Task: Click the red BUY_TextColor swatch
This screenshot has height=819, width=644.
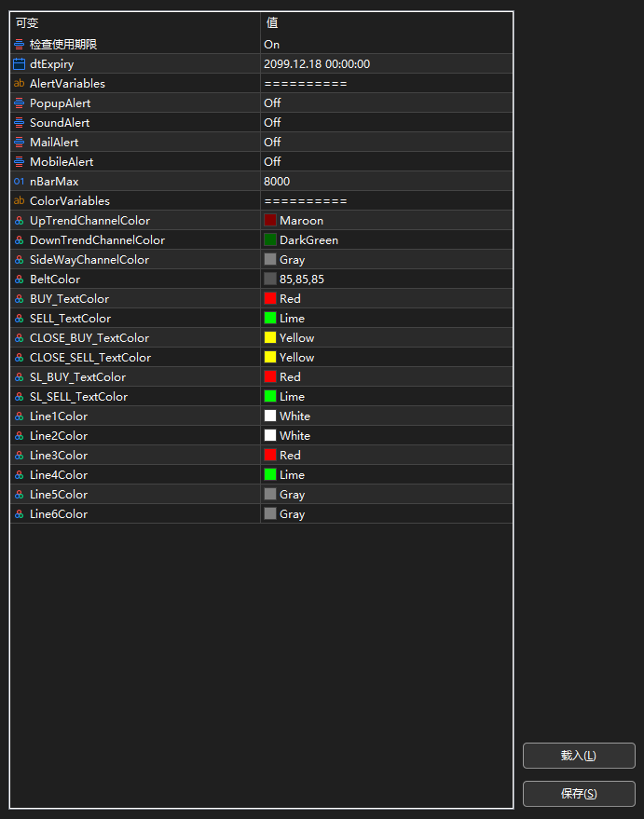Action: (270, 299)
